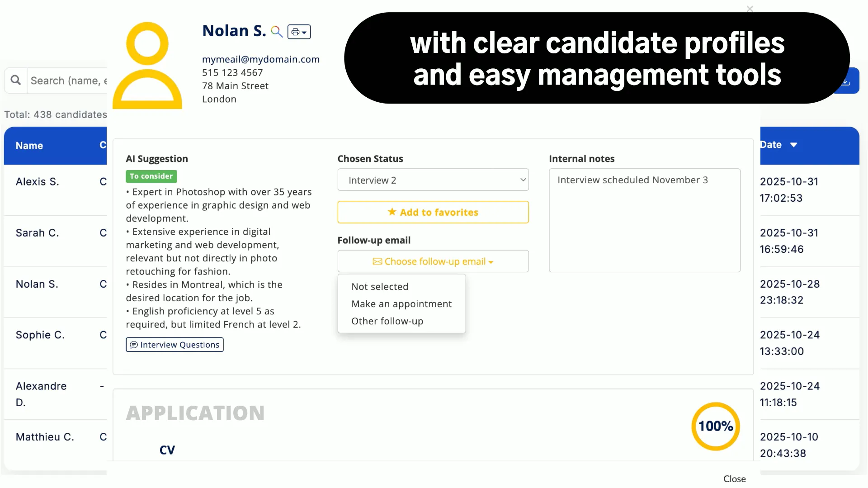The width and height of the screenshot is (868, 488).
Task: Choose Make an appointment option
Action: (x=401, y=304)
